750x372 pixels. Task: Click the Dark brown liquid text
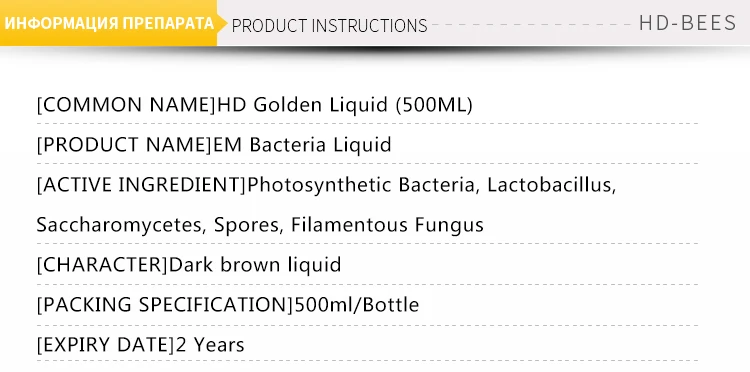click(x=255, y=264)
